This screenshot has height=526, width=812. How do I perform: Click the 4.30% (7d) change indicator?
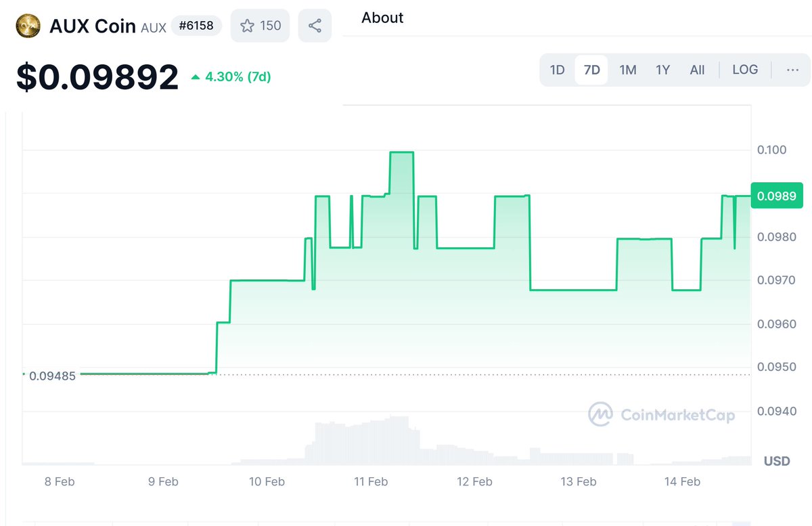tap(231, 77)
